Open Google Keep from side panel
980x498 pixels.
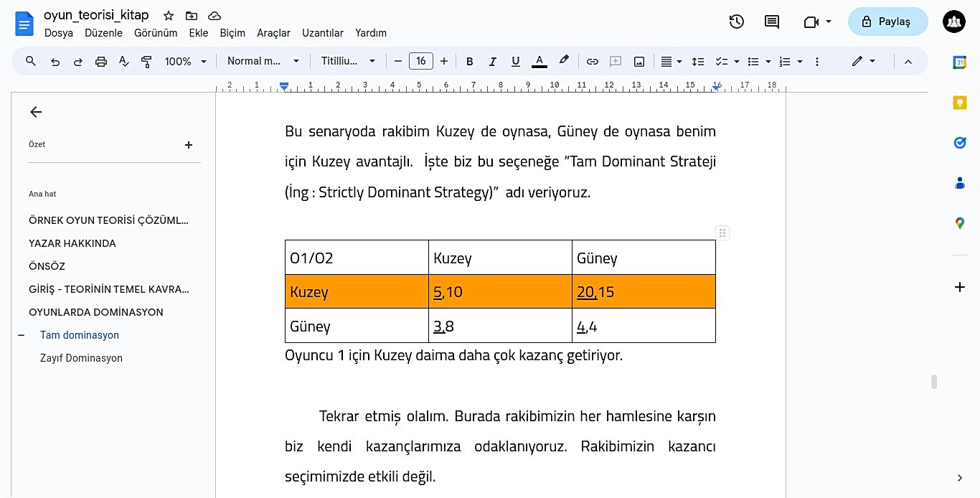tap(959, 103)
